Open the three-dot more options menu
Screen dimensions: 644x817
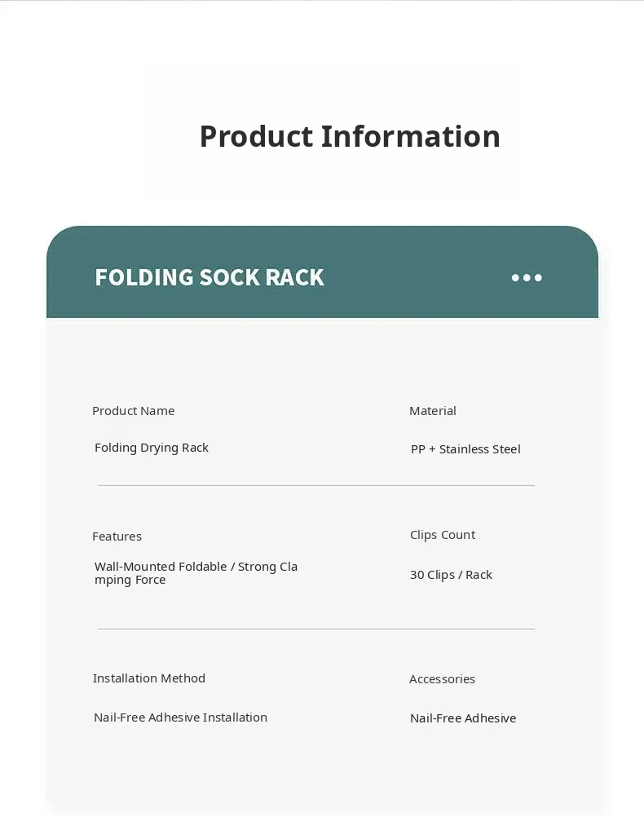pyautogui.click(x=527, y=278)
